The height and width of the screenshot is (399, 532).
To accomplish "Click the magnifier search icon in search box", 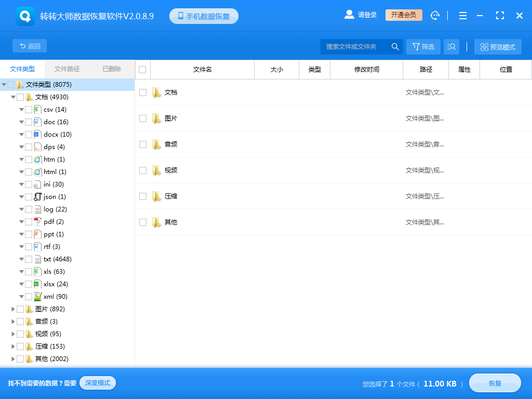I will [x=395, y=46].
